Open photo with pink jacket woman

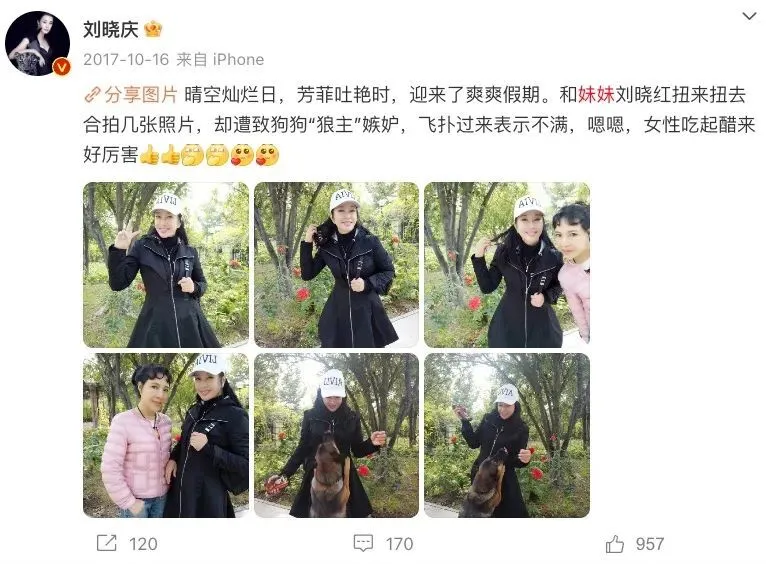[x=166, y=435]
